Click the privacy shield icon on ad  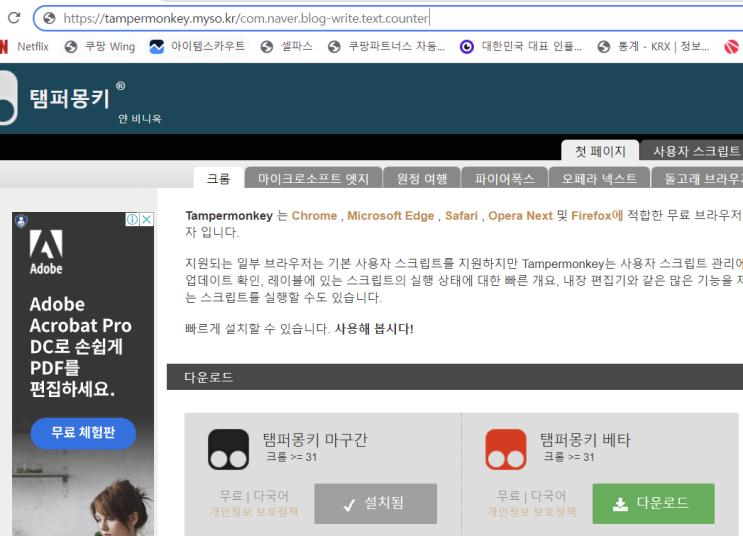[x=21, y=221]
